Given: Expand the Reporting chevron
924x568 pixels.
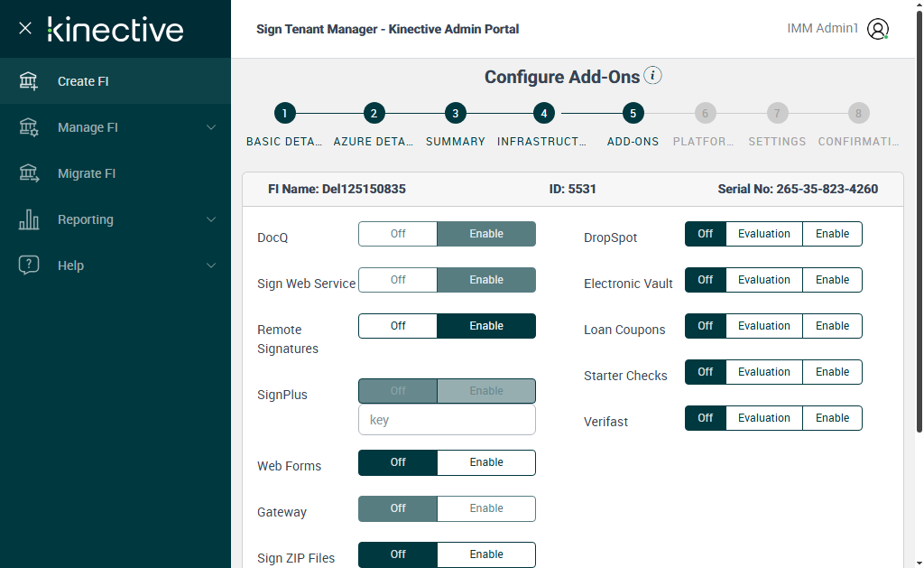Looking at the screenshot, I should pos(211,219).
